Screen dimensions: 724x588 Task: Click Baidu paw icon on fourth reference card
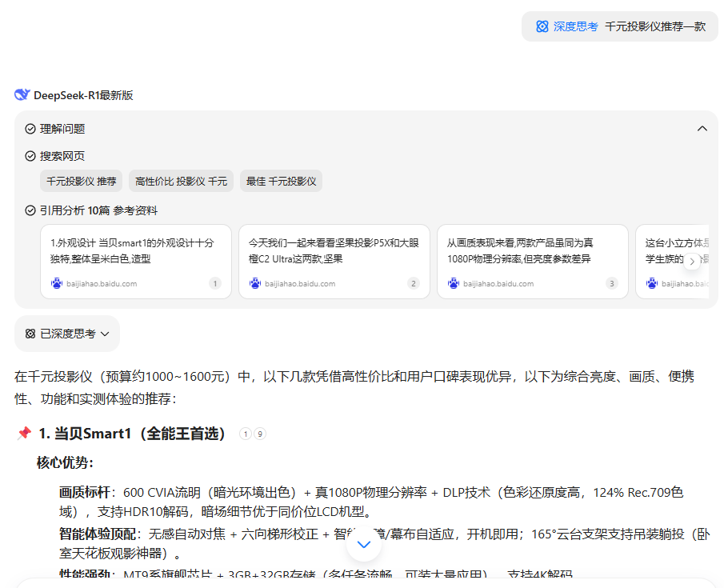click(x=652, y=283)
